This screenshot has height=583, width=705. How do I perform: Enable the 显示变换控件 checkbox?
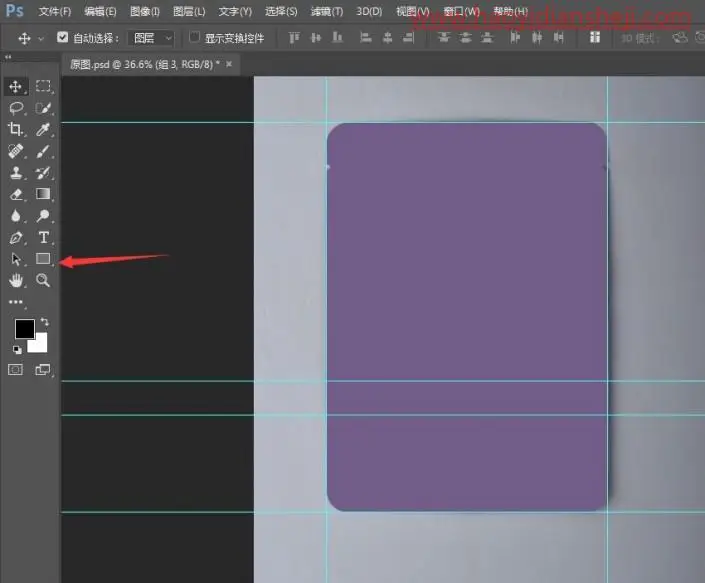194,37
